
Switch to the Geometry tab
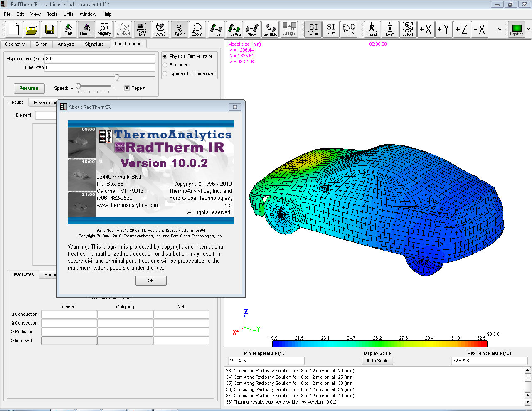15,44
